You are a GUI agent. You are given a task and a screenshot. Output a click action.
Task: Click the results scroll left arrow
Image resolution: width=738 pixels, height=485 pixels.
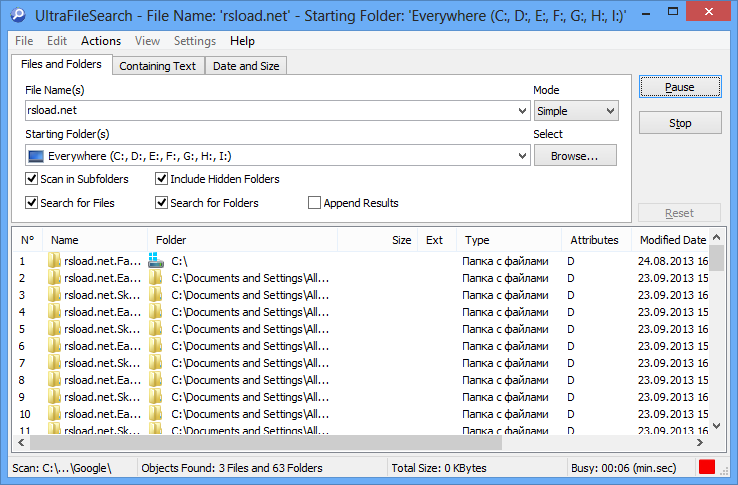[21, 443]
